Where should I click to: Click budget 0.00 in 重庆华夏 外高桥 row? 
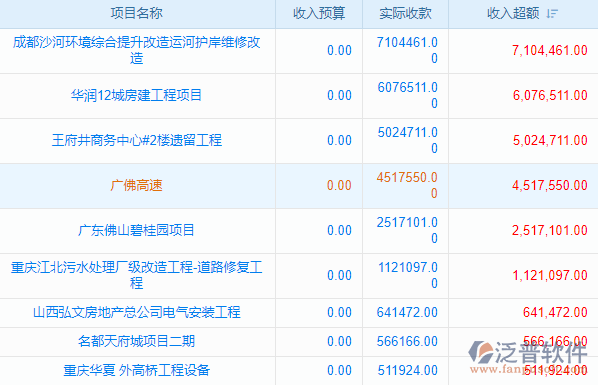[x=339, y=370]
